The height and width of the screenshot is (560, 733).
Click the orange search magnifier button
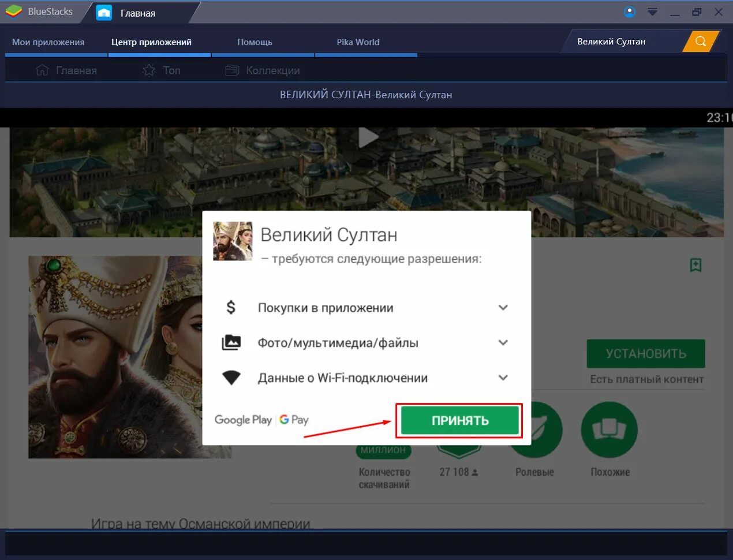701,41
